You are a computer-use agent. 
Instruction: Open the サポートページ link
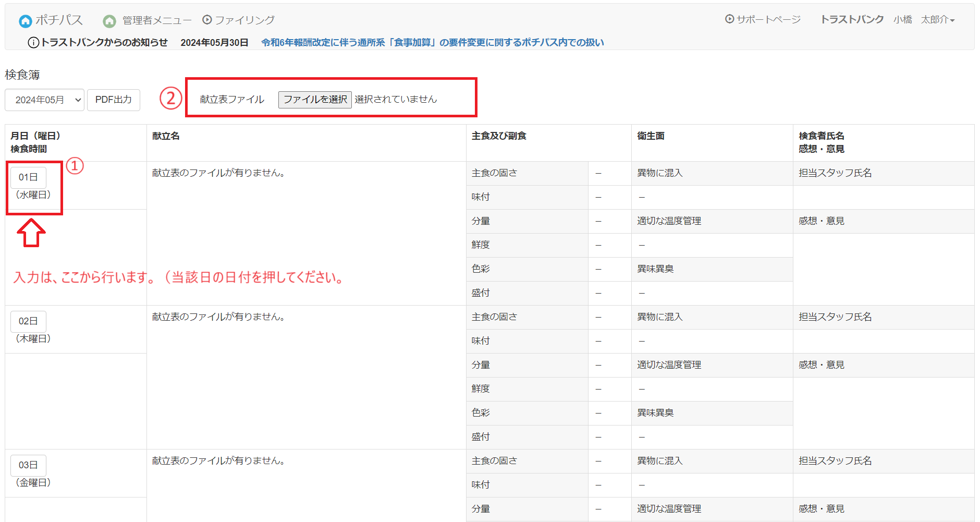768,20
